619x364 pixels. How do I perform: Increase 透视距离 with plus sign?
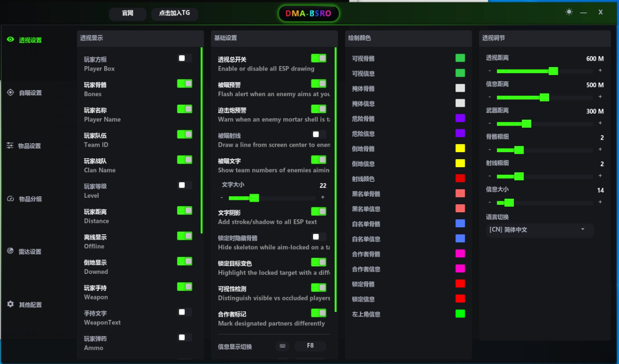point(600,71)
